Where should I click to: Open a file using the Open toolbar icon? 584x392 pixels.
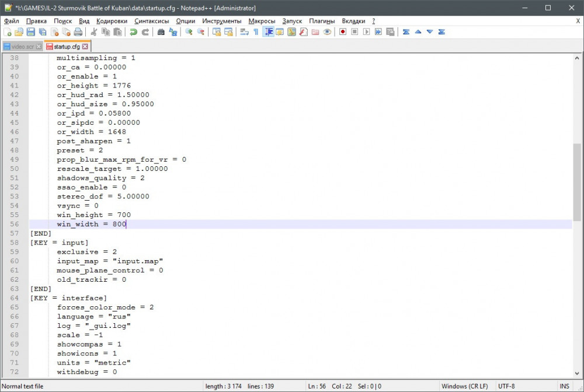pos(18,32)
